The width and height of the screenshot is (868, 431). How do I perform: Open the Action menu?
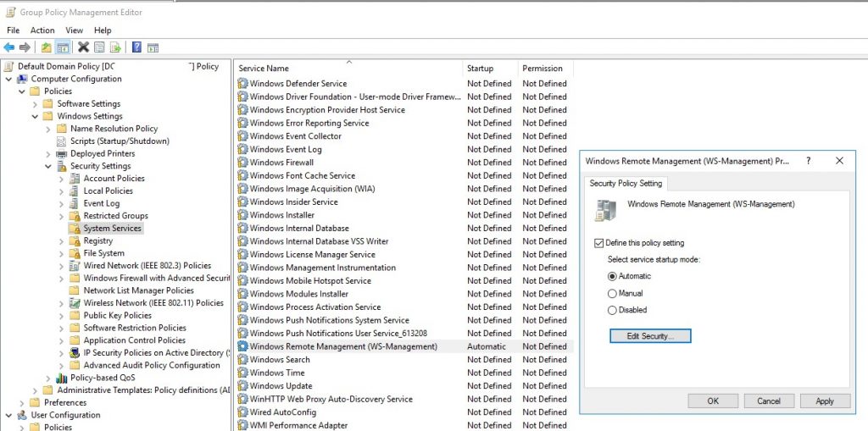pos(42,30)
